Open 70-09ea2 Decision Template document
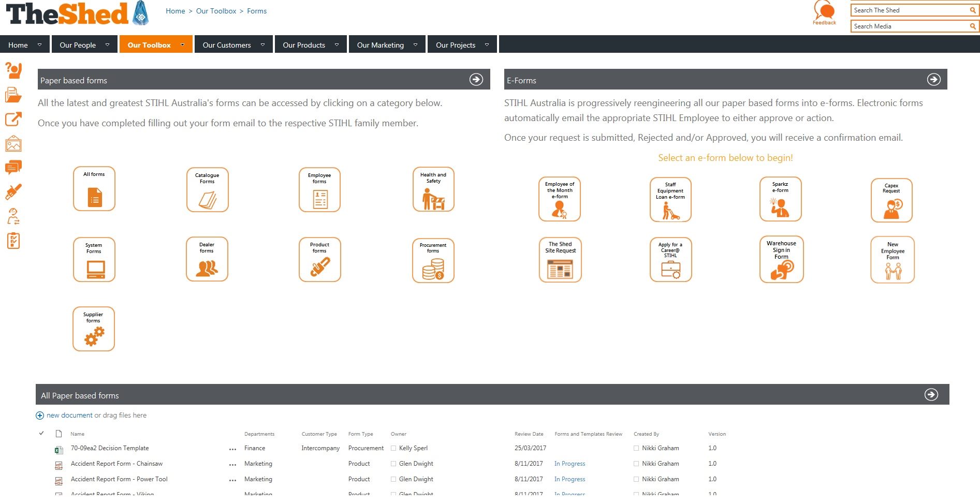Image resolution: width=980 pixels, height=504 pixels. (110, 448)
